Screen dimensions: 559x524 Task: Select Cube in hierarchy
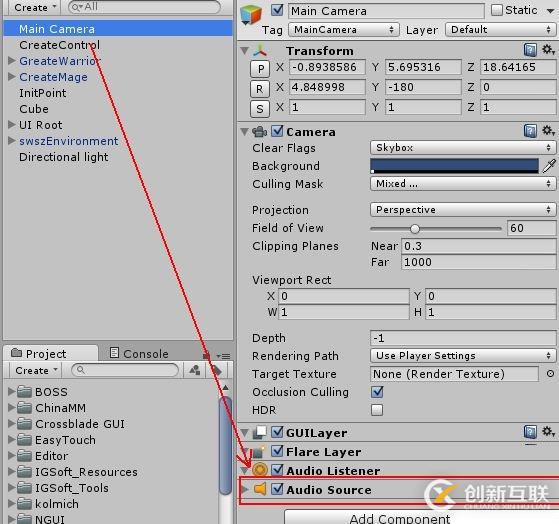coord(34,109)
